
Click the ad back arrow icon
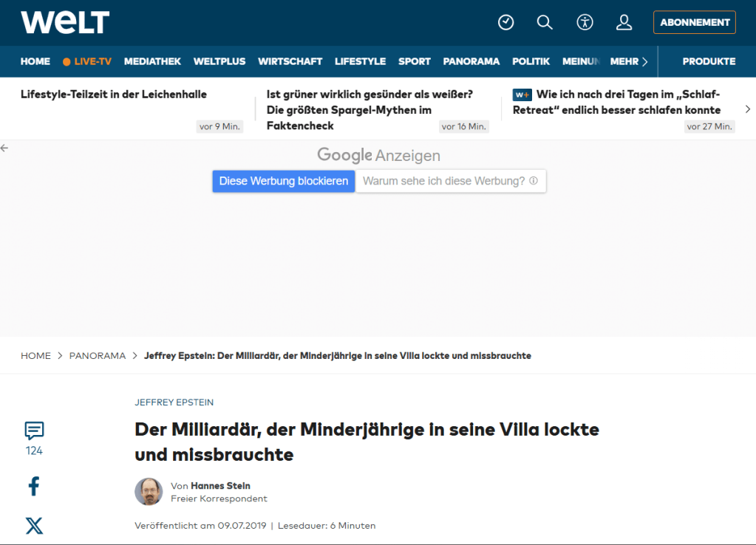tap(4, 148)
